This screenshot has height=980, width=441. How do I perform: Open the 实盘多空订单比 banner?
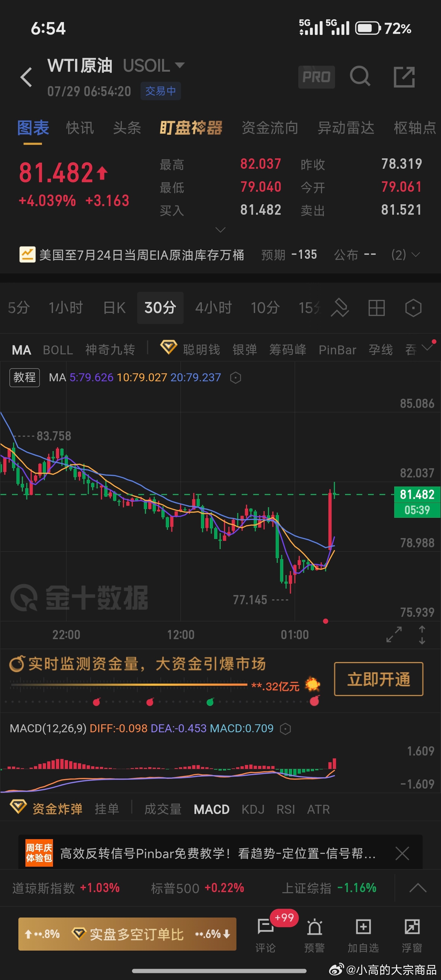(127, 934)
